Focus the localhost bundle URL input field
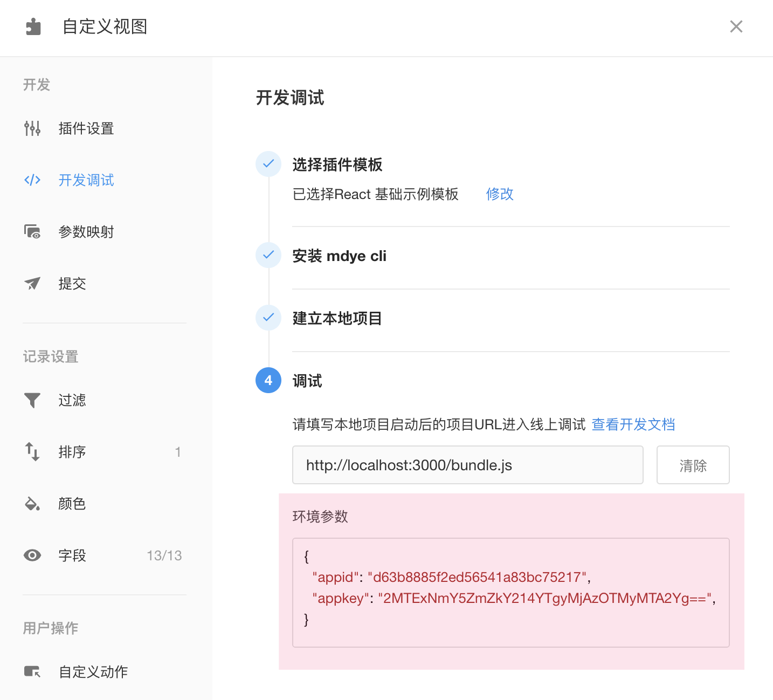 (x=468, y=465)
